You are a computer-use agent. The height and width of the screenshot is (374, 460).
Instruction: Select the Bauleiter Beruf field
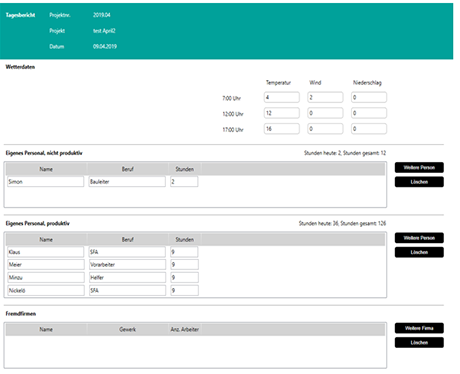127,182
